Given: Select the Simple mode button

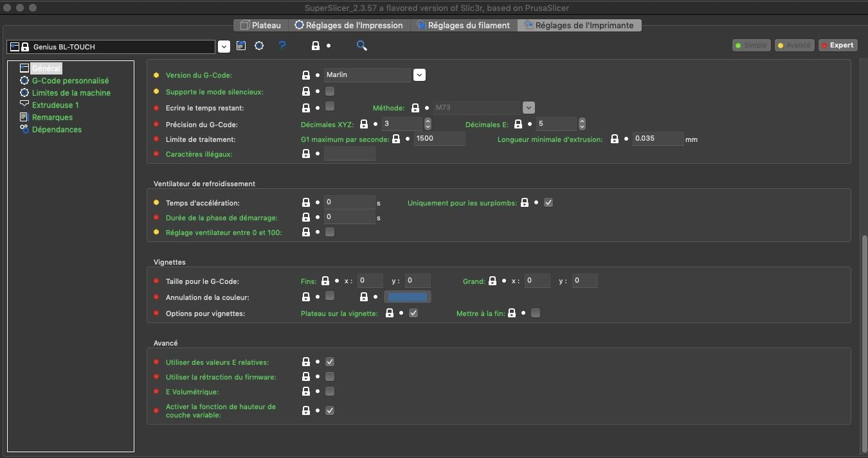Looking at the screenshot, I should pyautogui.click(x=751, y=45).
